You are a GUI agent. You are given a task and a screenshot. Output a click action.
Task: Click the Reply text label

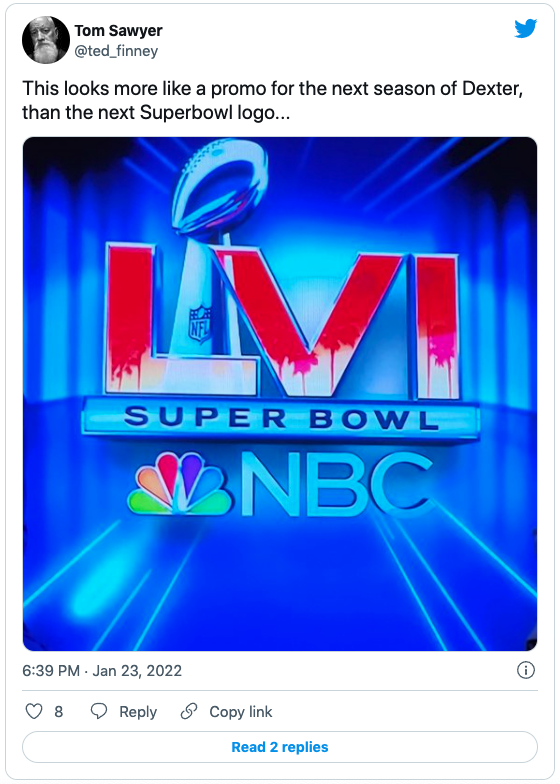[x=138, y=712]
